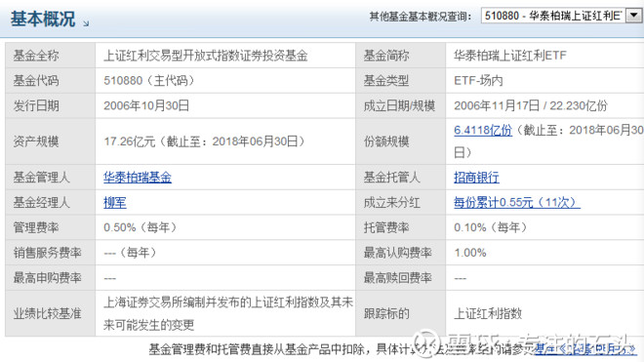This screenshot has width=644, height=362.
Task: Click the 发行日期 label cell
Action: point(50,106)
